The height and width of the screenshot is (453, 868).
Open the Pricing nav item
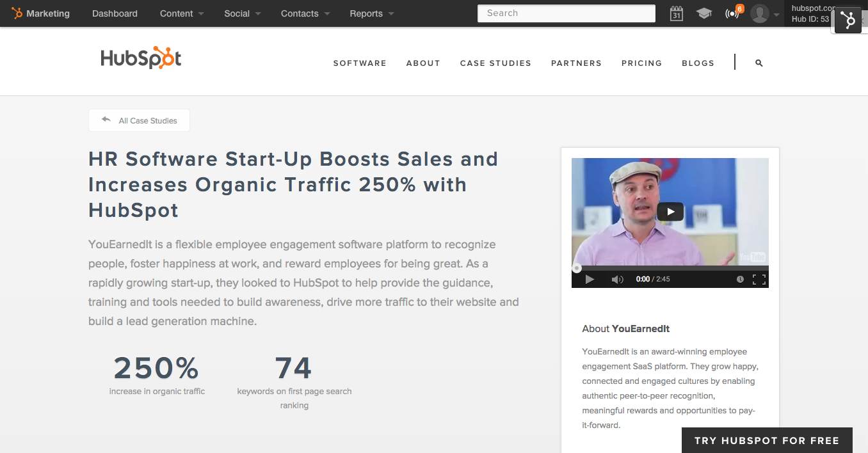pyautogui.click(x=641, y=63)
